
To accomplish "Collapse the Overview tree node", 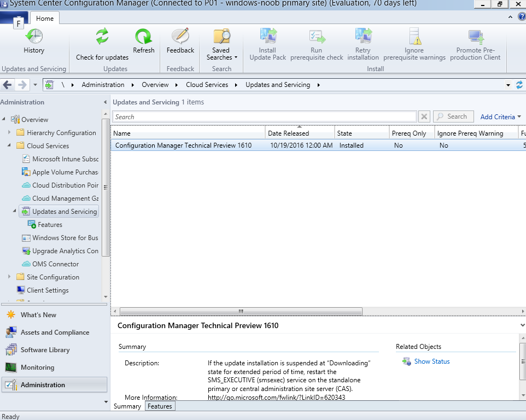I will click(x=4, y=119).
